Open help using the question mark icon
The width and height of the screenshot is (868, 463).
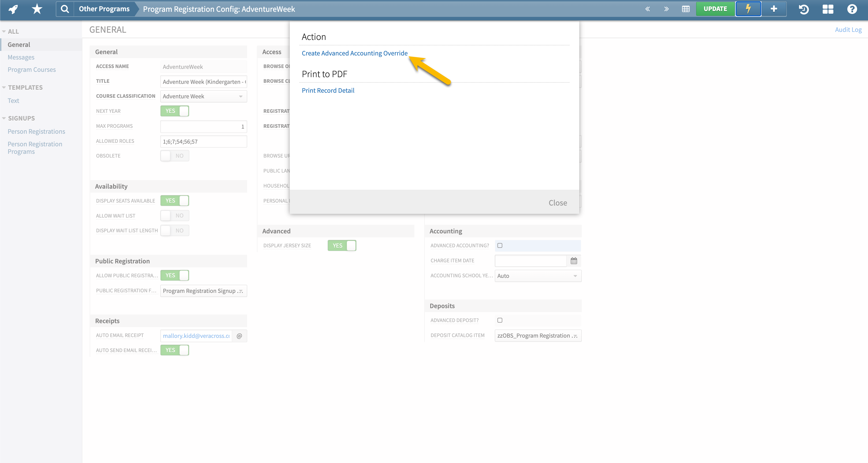tap(852, 9)
